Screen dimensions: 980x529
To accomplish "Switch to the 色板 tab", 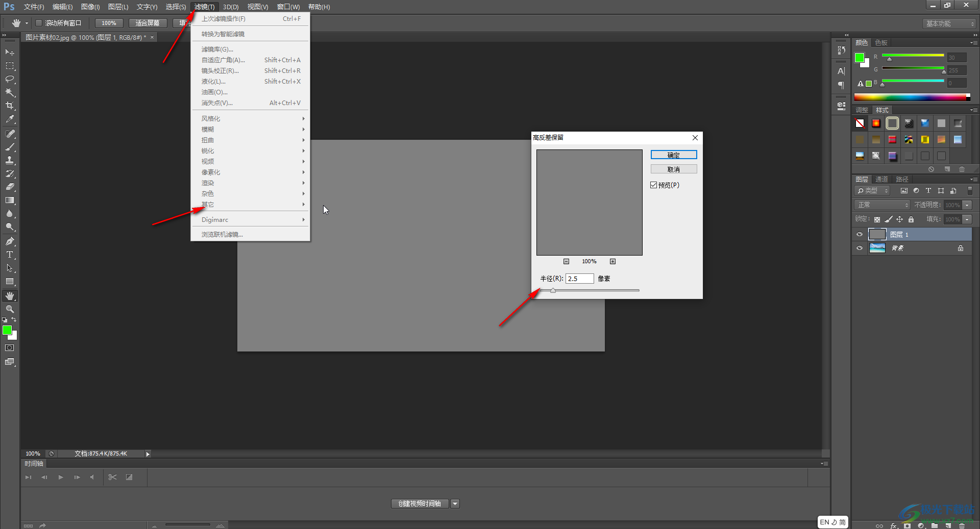I will coord(881,43).
